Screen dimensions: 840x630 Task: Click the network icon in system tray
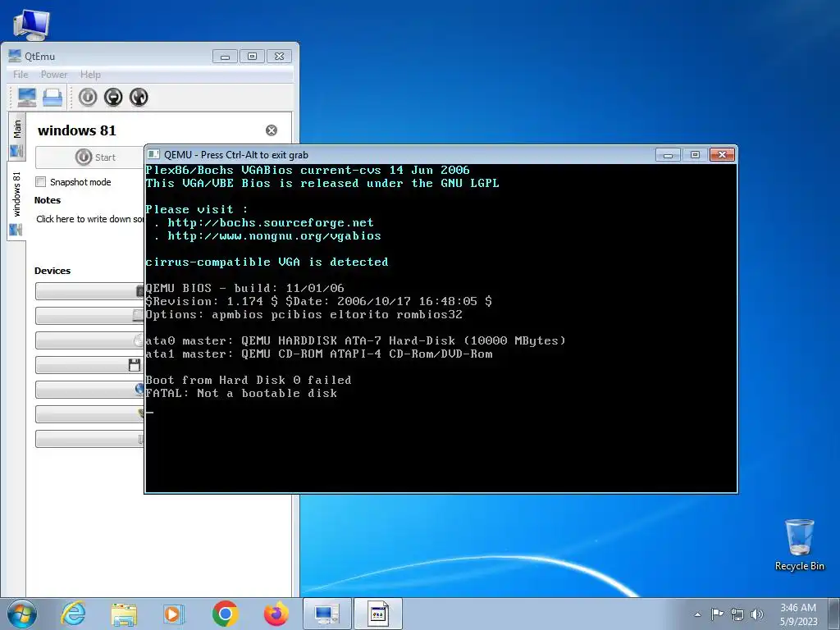pyautogui.click(x=737, y=614)
